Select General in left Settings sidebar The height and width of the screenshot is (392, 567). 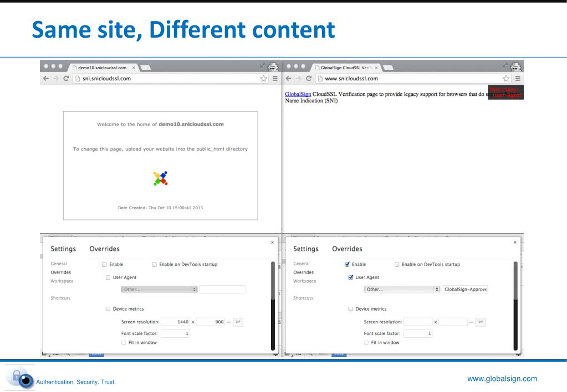pyautogui.click(x=59, y=264)
